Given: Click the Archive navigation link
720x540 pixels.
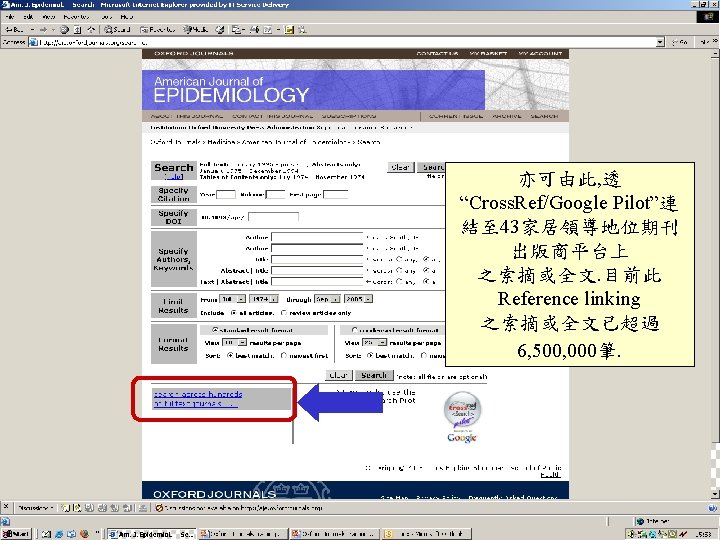Looking at the screenshot, I should [507, 116].
